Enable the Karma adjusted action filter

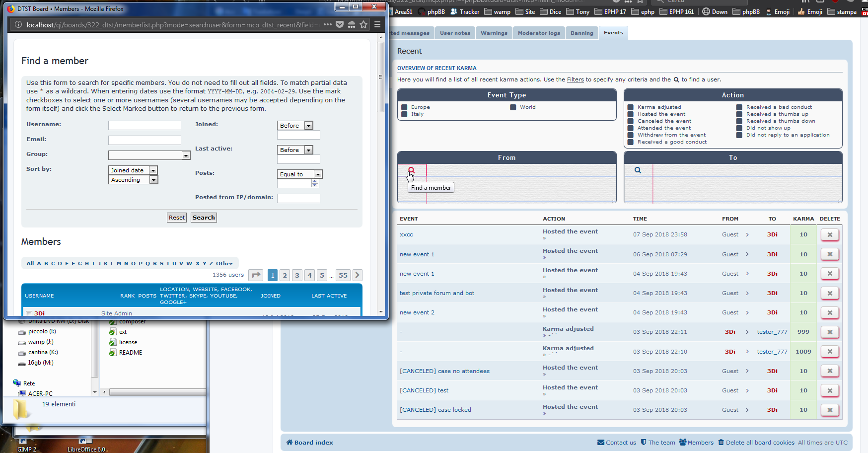(x=630, y=107)
